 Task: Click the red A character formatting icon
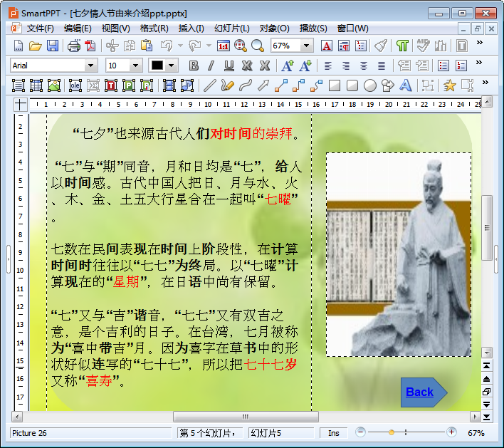(x=327, y=46)
